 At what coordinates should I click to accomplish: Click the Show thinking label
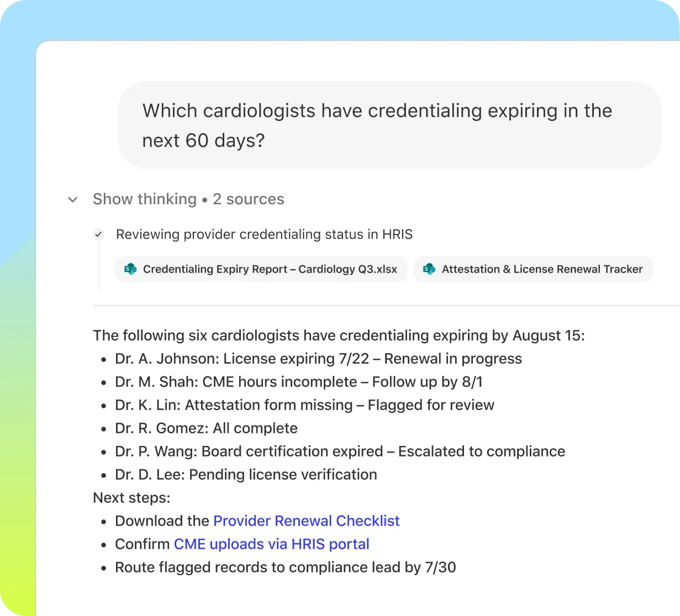pyautogui.click(x=145, y=199)
